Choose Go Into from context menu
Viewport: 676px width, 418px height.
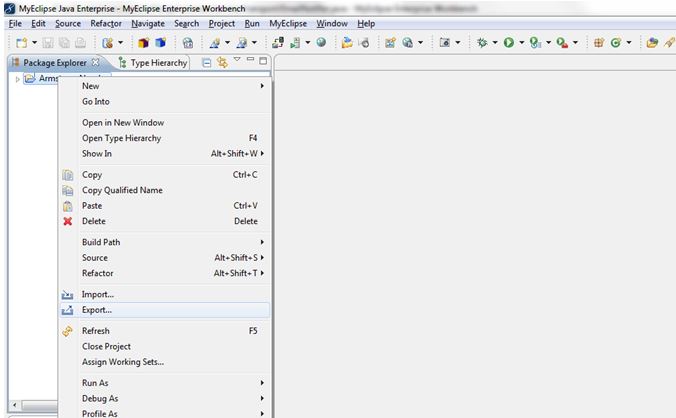164,102
